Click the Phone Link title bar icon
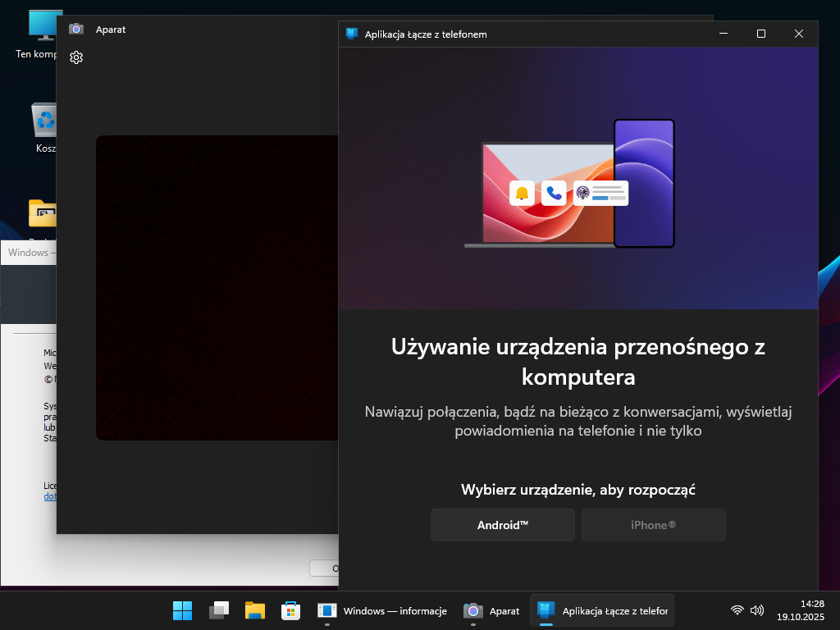Viewport: 840px width, 630px height. coord(352,34)
